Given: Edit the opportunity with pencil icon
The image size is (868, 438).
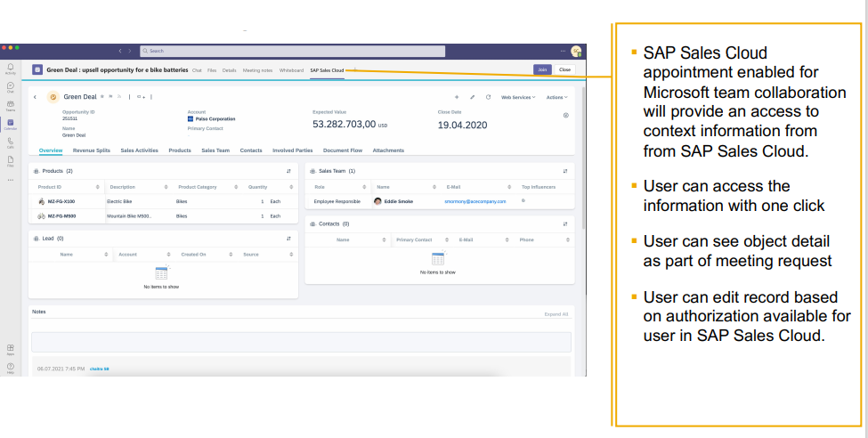Looking at the screenshot, I should (472, 97).
